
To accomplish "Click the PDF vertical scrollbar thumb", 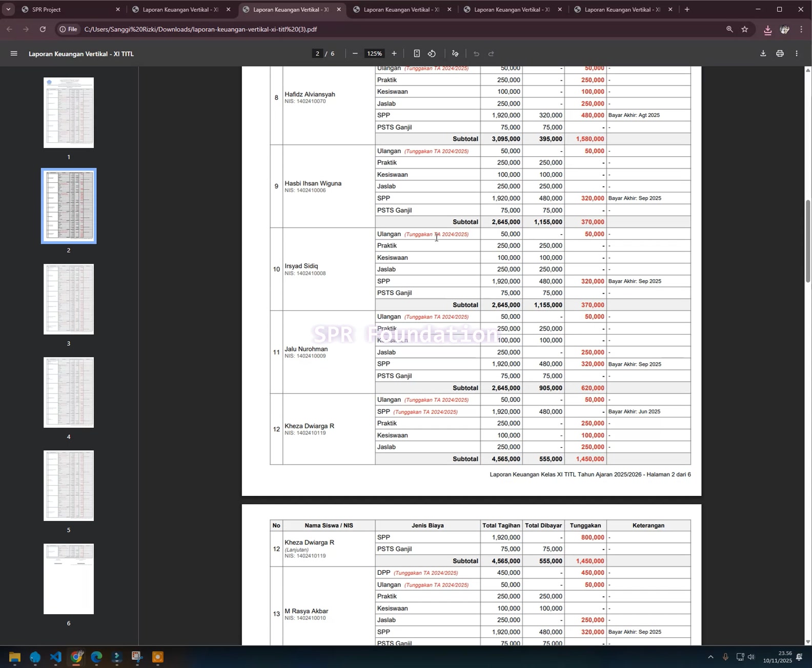I will click(808, 241).
